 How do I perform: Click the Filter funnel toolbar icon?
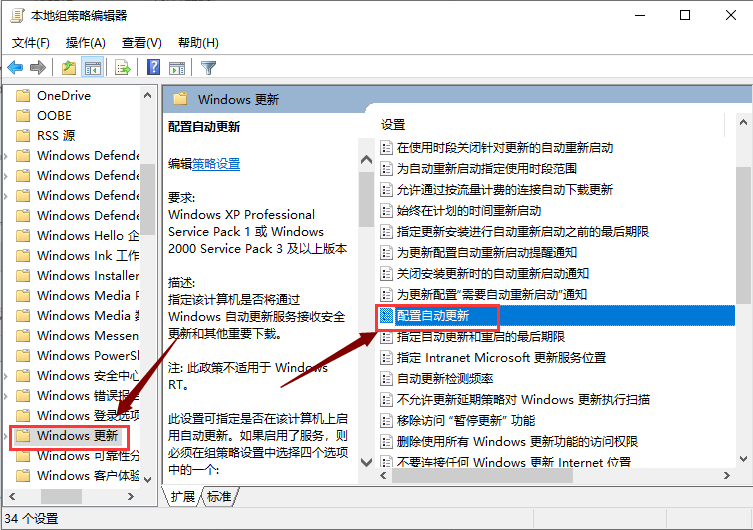pyautogui.click(x=208, y=68)
